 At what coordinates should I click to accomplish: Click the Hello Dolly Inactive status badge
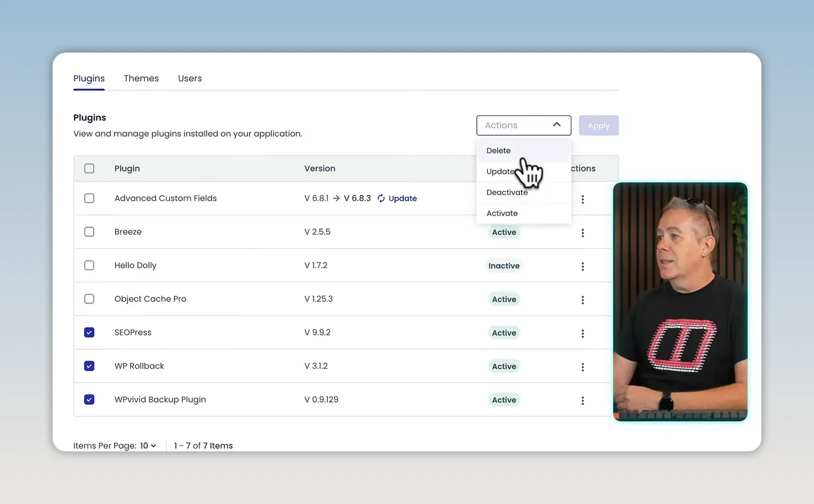tap(504, 266)
